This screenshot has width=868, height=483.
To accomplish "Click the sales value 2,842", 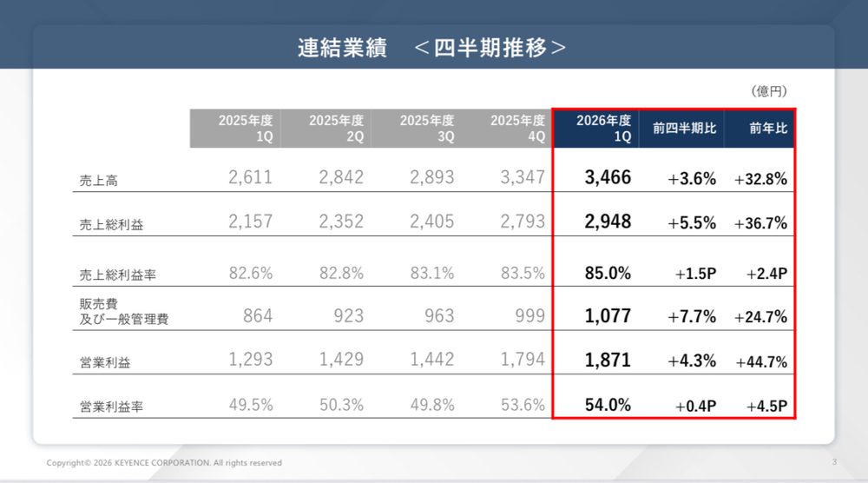I will [x=341, y=177].
